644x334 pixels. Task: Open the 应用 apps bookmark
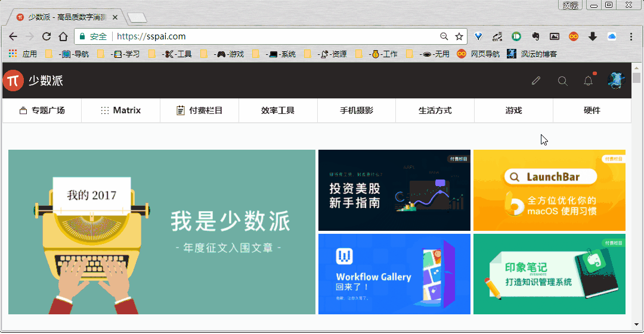pos(23,54)
